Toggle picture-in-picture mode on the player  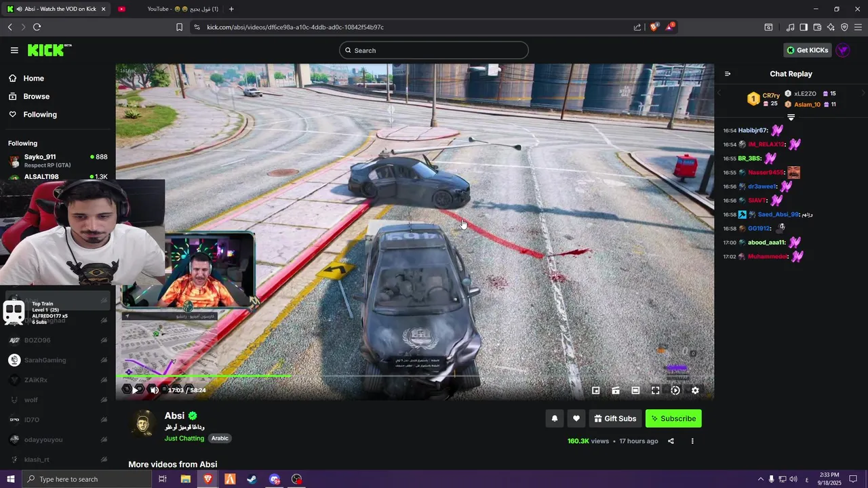coord(596,390)
